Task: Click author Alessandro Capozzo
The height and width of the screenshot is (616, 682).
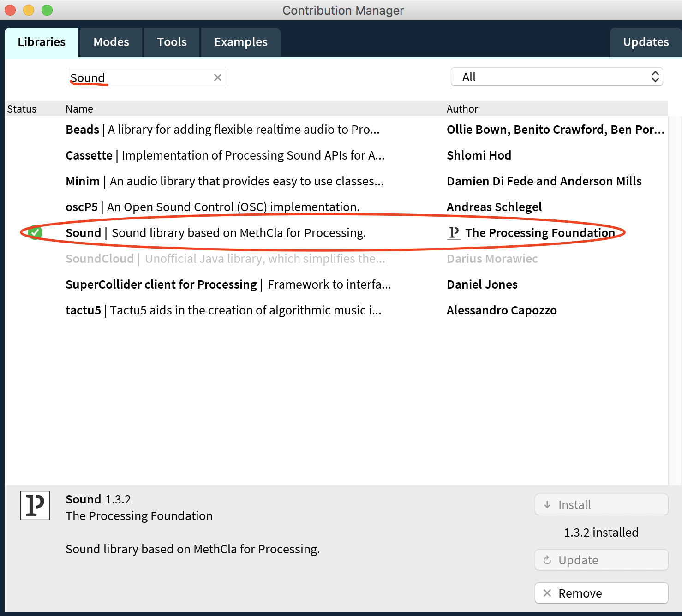Action: (502, 310)
